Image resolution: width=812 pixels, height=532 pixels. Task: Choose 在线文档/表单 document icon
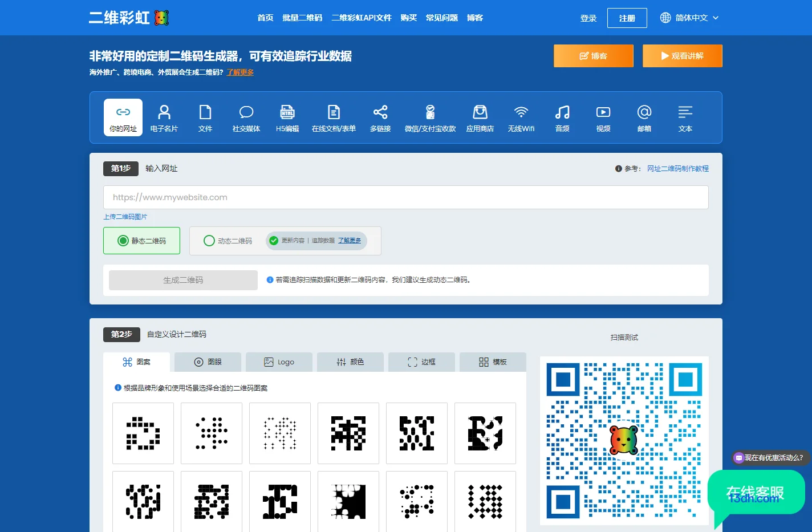click(x=334, y=112)
